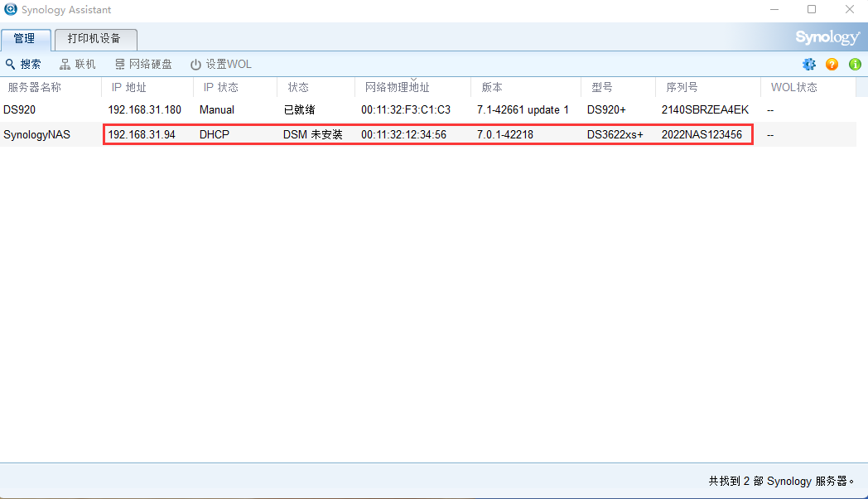
Task: Select the DS920 server row
Action: [x=20, y=109]
